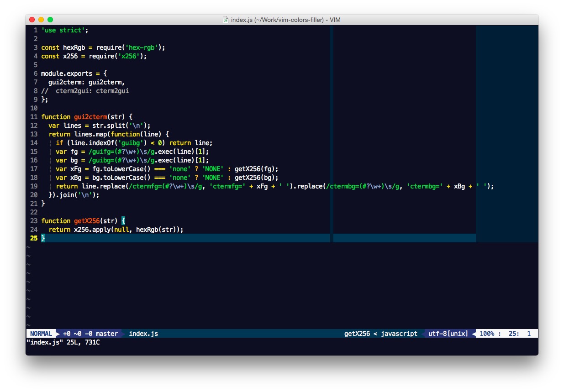564x392 pixels.
Task: Click the "index.js" 25L, 731C message line
Action: pos(63,342)
